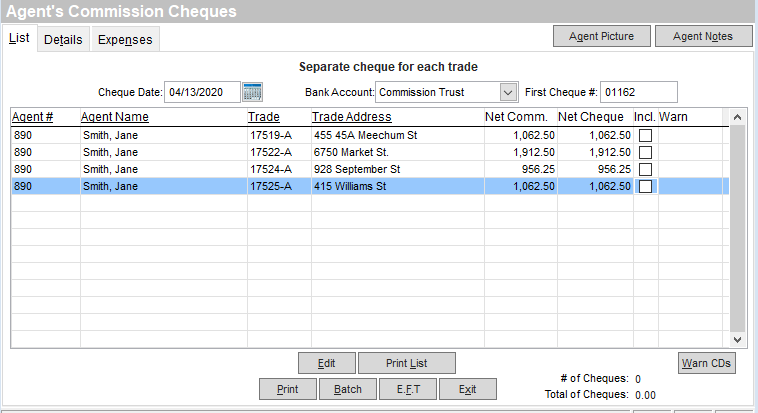Select the List tab
The image size is (758, 413).
coord(19,38)
